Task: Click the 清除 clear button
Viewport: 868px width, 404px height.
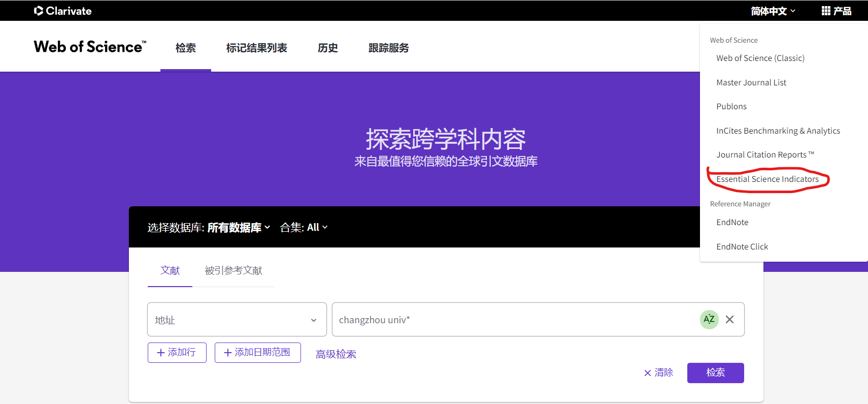Action: [659, 372]
